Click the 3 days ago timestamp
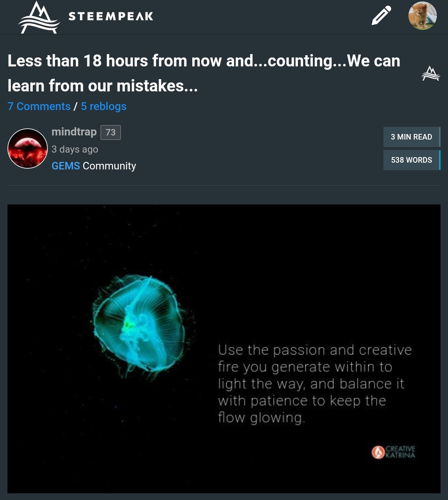The height and width of the screenshot is (500, 448). [75, 149]
